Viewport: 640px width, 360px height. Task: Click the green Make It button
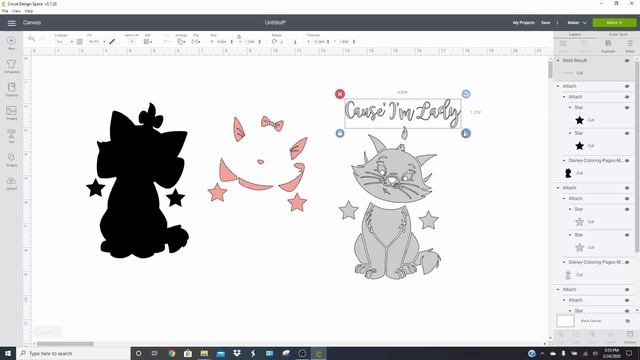(614, 23)
